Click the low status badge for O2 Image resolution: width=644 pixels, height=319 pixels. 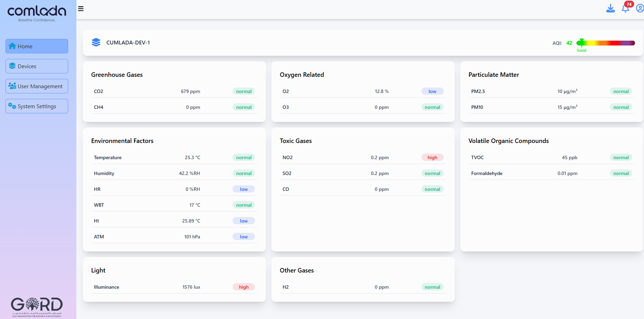point(432,91)
